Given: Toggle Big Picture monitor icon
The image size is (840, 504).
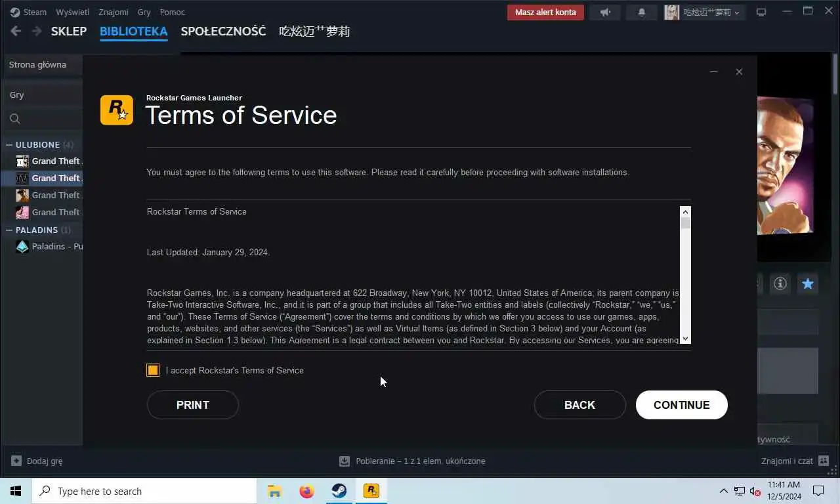Looking at the screenshot, I should point(761,12).
